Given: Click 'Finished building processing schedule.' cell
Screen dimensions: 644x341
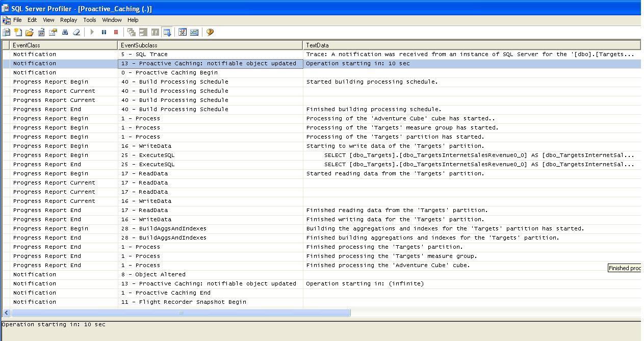Looking at the screenshot, I should pyautogui.click(x=472, y=109).
